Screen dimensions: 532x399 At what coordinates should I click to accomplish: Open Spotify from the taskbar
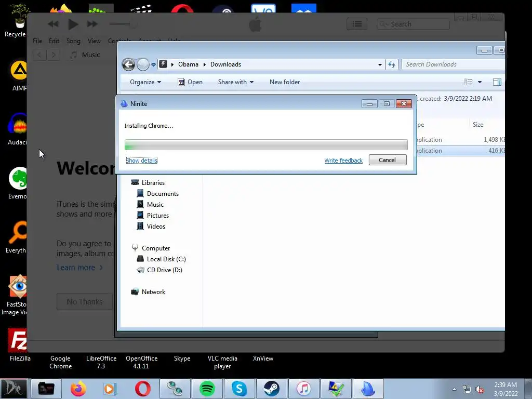207,389
